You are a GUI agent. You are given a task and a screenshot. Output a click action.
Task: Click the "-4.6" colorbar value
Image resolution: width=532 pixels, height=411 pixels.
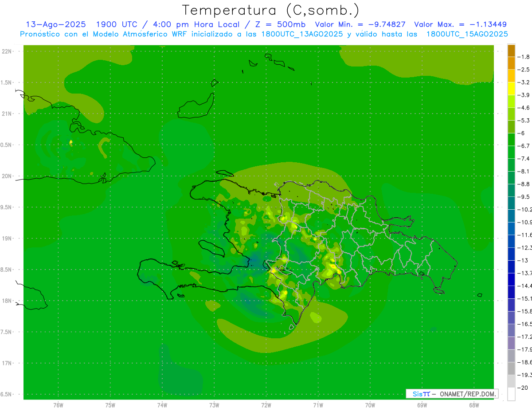[x=524, y=108]
